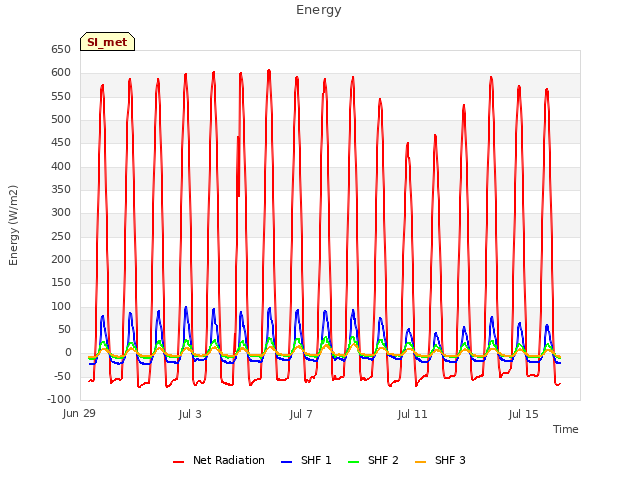
Task: Select the Jul 7 x-axis tick label
Action: click(x=301, y=414)
